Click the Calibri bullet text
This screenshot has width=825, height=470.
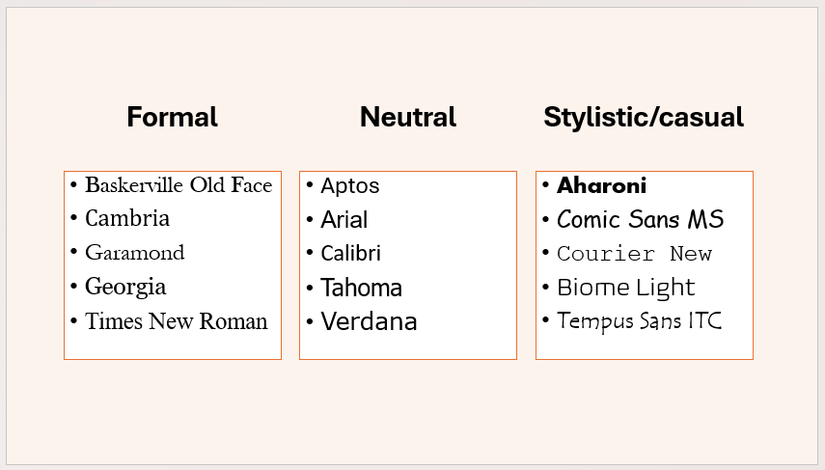pyautogui.click(x=350, y=254)
